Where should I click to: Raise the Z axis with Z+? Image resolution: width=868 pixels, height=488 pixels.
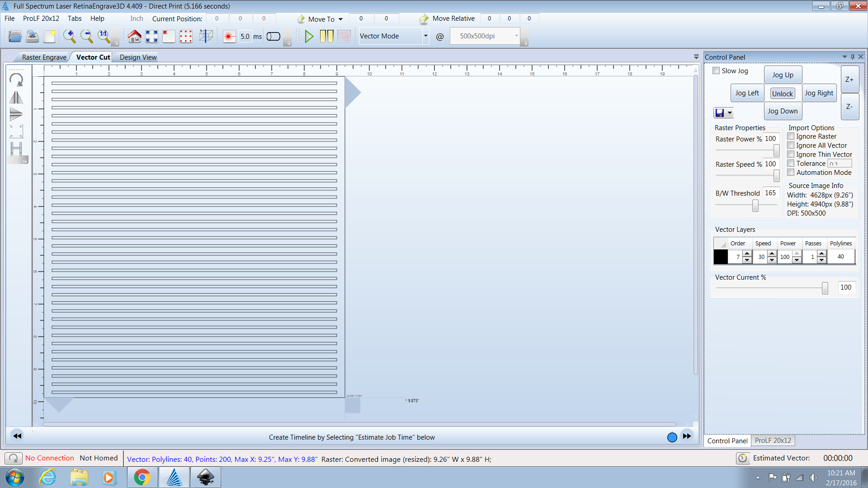click(849, 80)
